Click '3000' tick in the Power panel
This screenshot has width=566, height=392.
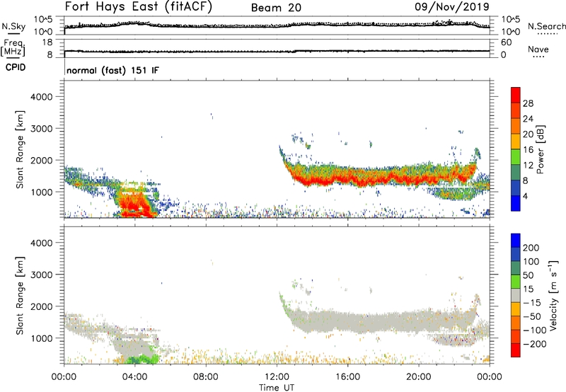[x=42, y=129]
